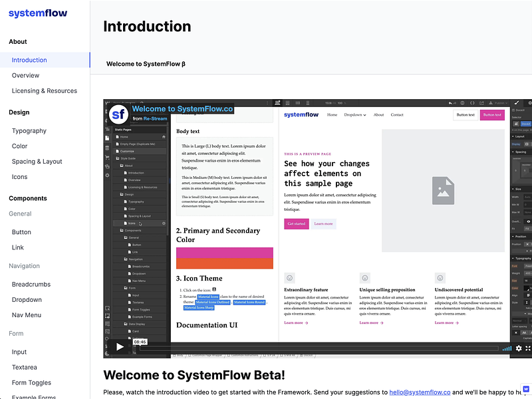Seek in the video progress bar

pyautogui.click(x=319, y=348)
